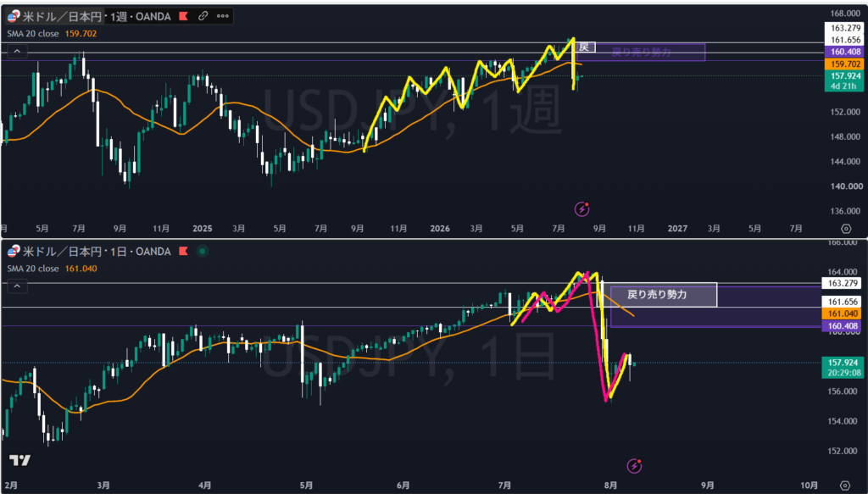Click the green market status dot on daily chart
The height and width of the screenshot is (494, 868).
[203, 251]
